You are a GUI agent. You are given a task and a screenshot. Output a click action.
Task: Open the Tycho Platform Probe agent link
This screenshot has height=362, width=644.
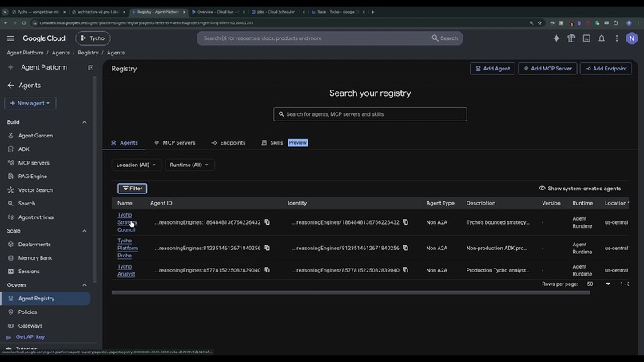(128, 249)
